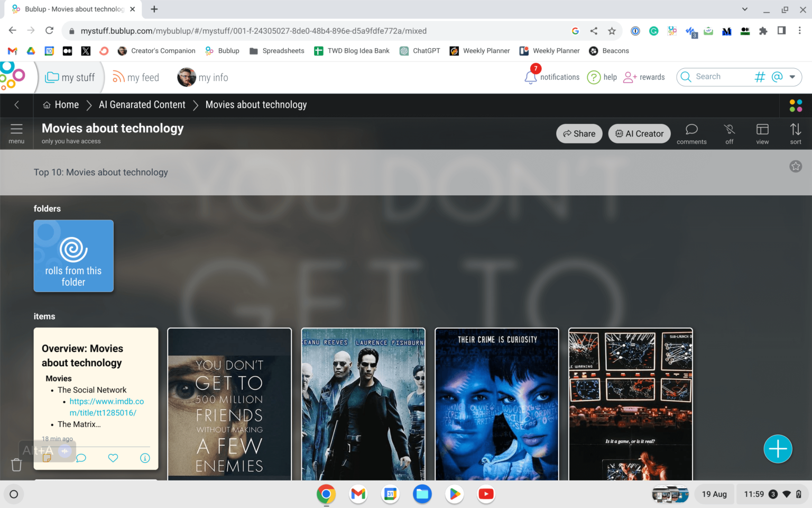Toggle the notifications off bell in the folder header
Image resolution: width=812 pixels, height=508 pixels.
point(730,130)
